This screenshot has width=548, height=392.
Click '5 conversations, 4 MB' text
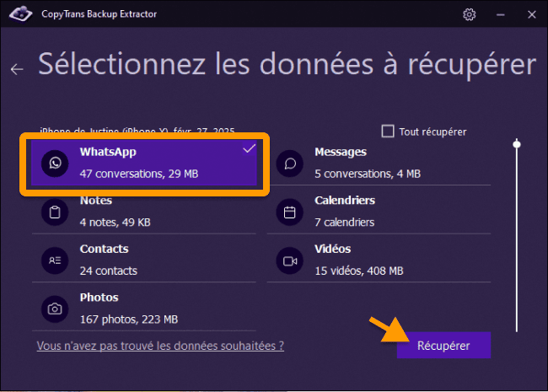(368, 174)
